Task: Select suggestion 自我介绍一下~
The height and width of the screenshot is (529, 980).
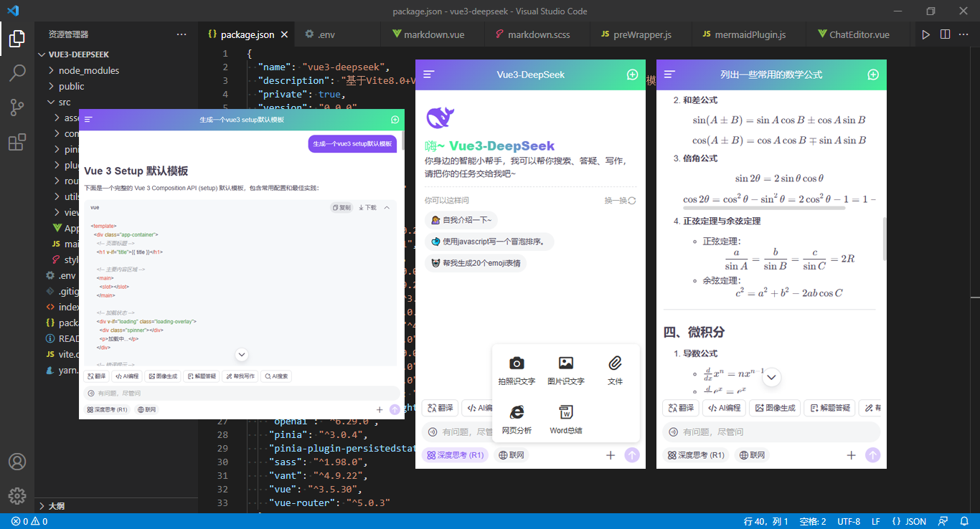Action: pyautogui.click(x=461, y=220)
